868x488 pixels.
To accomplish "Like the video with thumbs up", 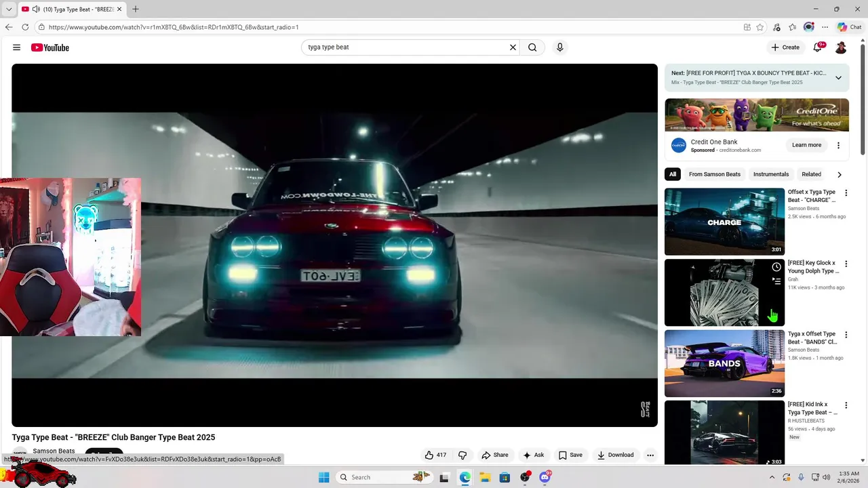I will (x=435, y=455).
